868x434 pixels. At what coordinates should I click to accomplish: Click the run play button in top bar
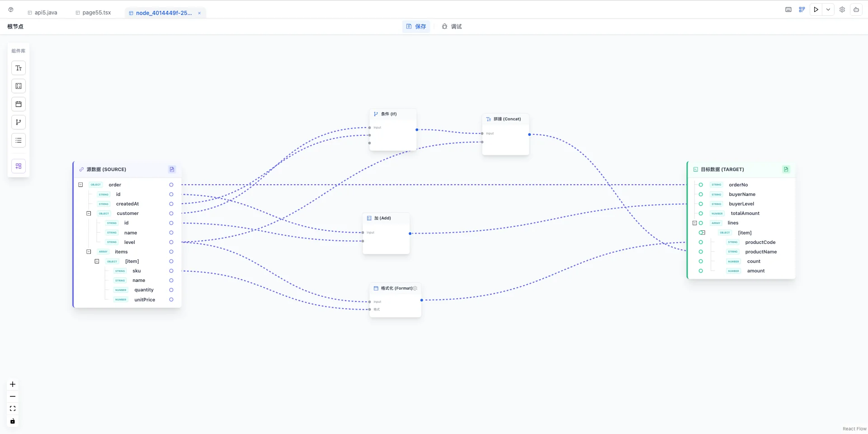pyautogui.click(x=816, y=10)
